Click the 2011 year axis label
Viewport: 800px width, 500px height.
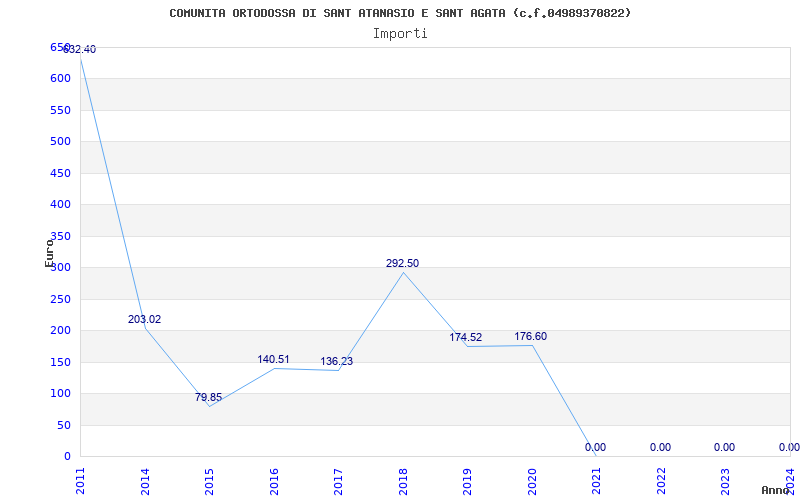coord(80,481)
